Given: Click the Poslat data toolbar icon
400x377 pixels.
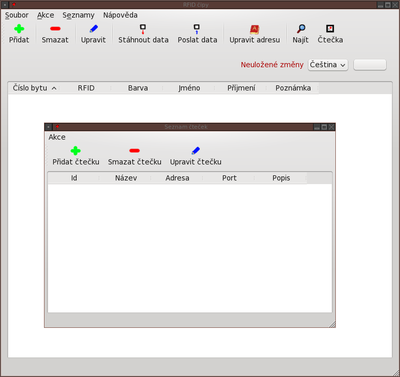Looking at the screenshot, I should (197, 29).
